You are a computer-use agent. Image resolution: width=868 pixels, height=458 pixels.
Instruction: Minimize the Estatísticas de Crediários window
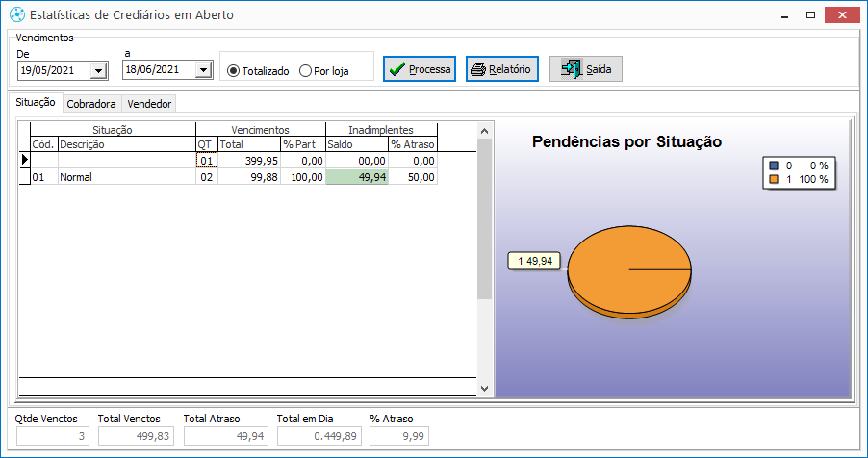784,15
